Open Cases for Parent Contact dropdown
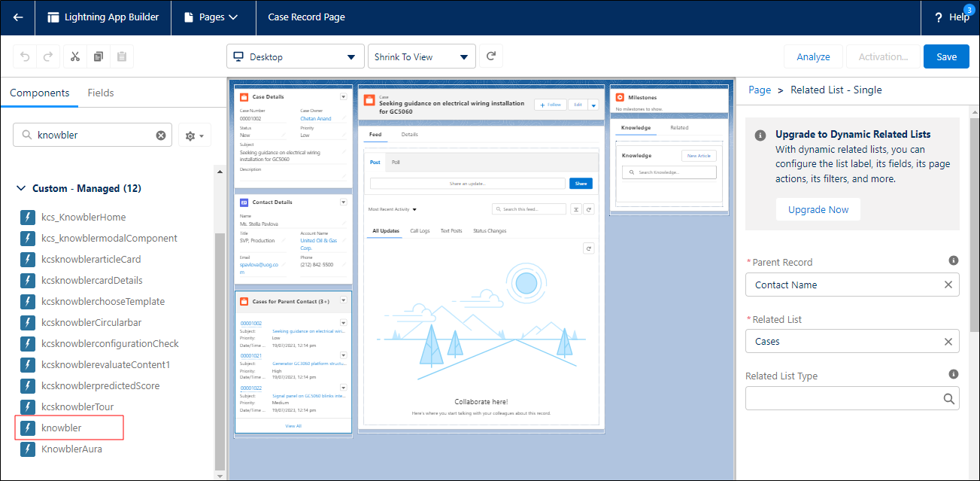980x481 pixels. point(344,300)
